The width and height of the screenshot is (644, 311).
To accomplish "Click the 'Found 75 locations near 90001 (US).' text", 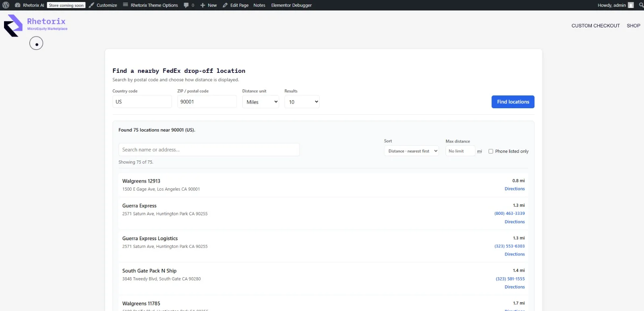I will (157, 130).
